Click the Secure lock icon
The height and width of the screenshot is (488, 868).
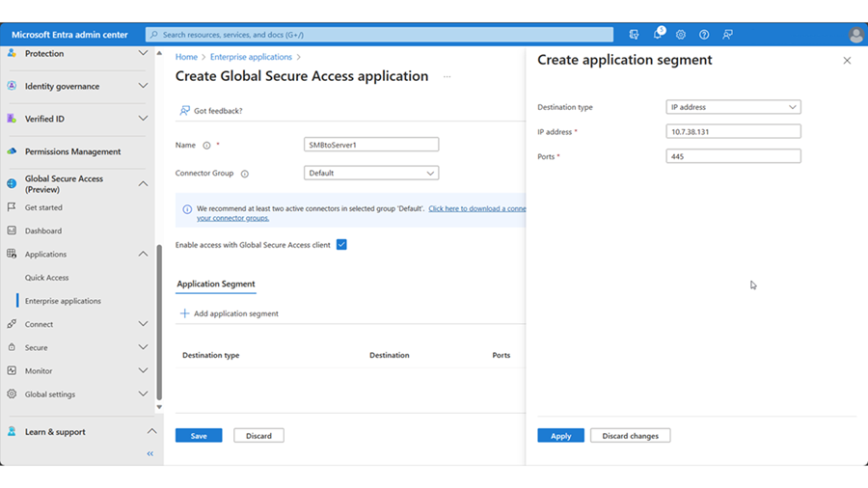(x=12, y=347)
